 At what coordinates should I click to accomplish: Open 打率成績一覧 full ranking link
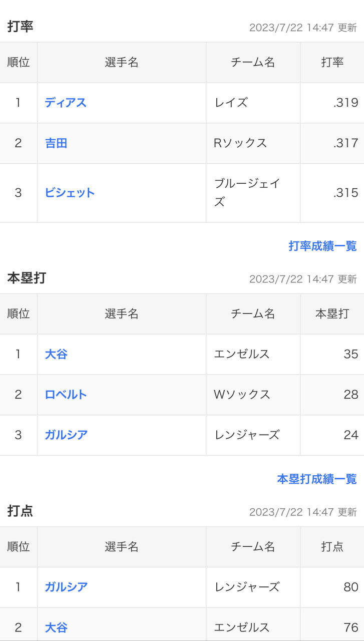[322, 246]
